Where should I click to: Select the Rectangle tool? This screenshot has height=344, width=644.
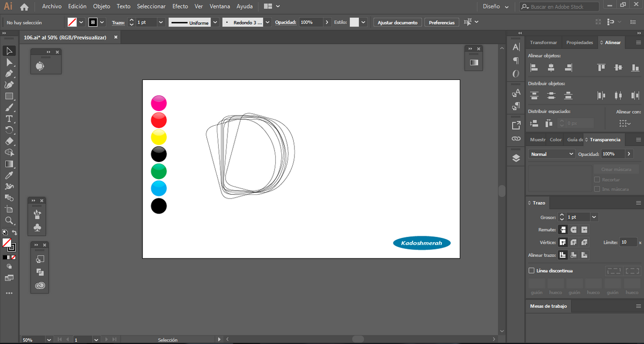(x=9, y=96)
